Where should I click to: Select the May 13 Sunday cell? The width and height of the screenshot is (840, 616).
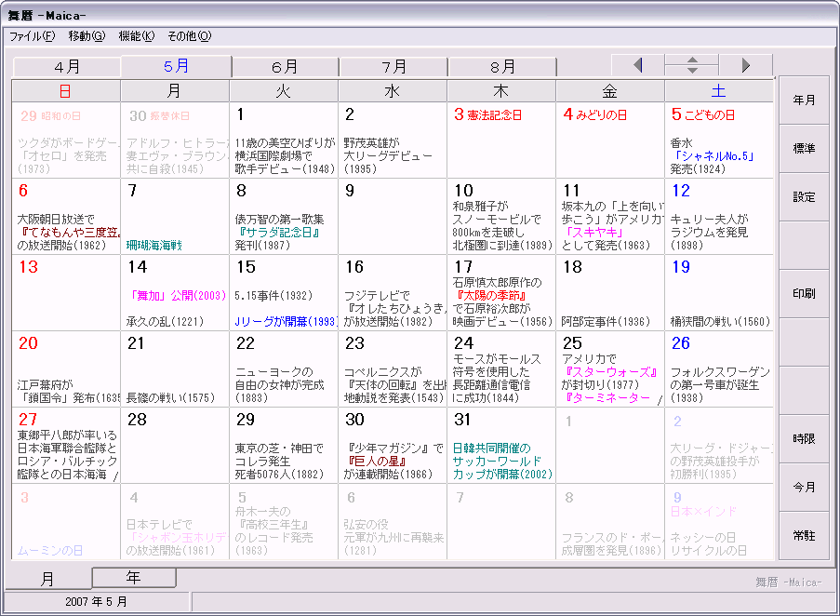pos(66,293)
